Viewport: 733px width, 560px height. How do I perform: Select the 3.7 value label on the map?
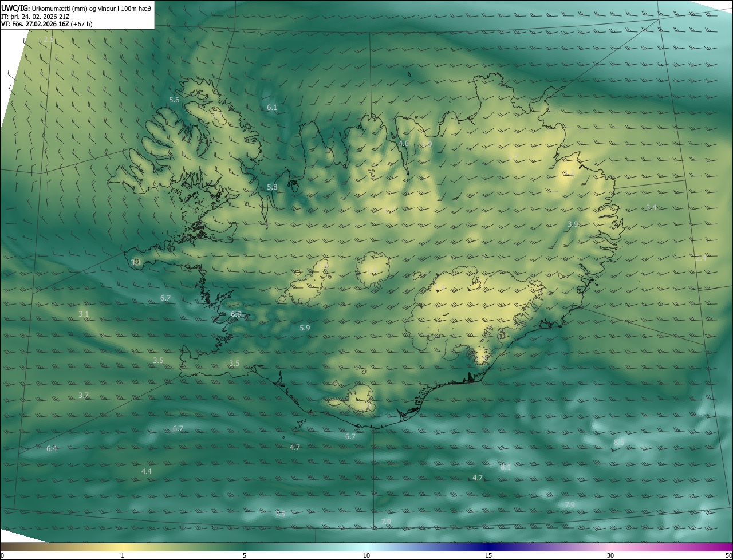84,396
